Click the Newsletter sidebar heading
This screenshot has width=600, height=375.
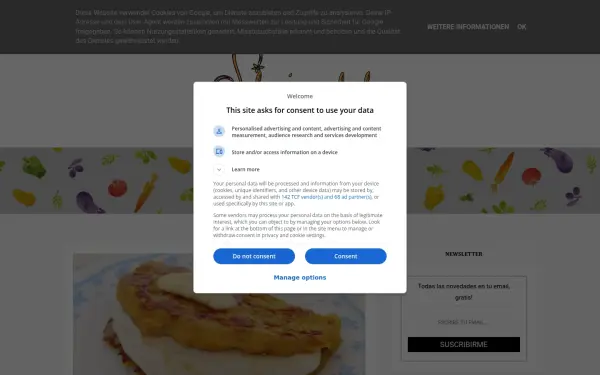(x=463, y=254)
